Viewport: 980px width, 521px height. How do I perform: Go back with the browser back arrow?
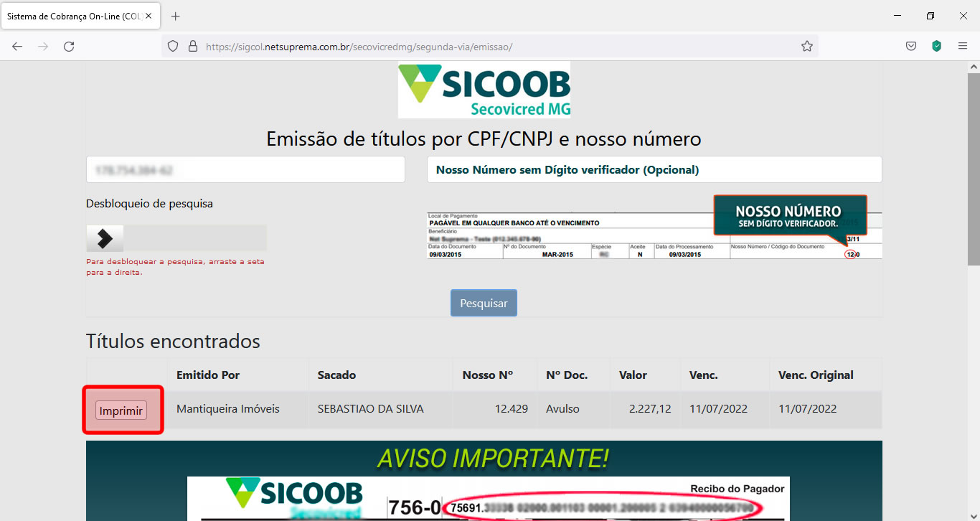17,46
